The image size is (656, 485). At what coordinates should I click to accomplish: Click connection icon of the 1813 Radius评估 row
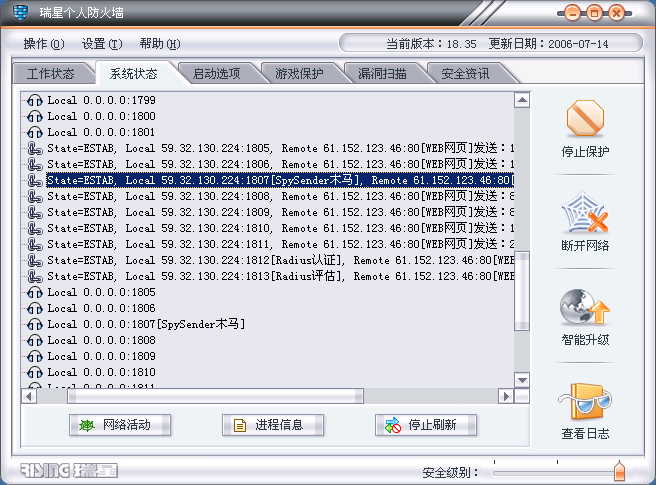pos(35,276)
